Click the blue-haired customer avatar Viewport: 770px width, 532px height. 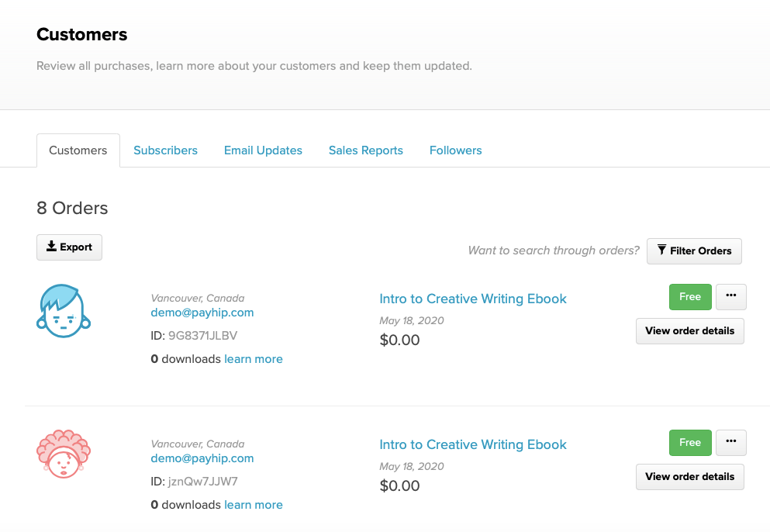64,310
